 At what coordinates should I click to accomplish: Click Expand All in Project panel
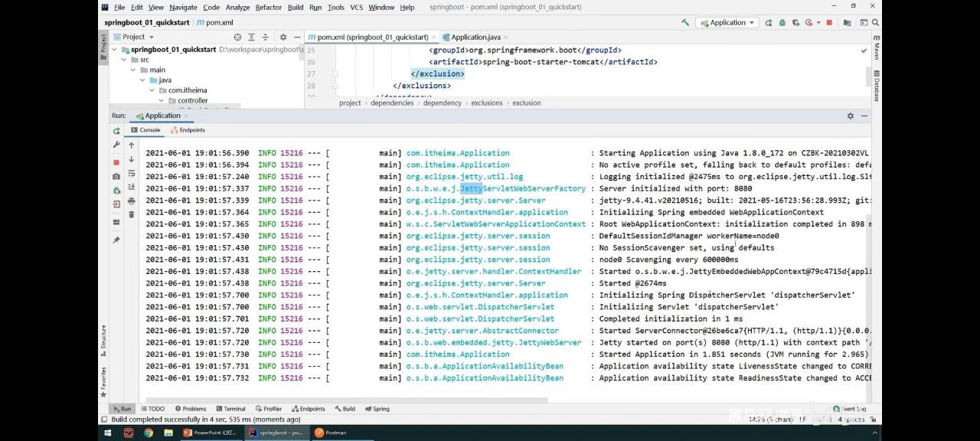pos(252,37)
